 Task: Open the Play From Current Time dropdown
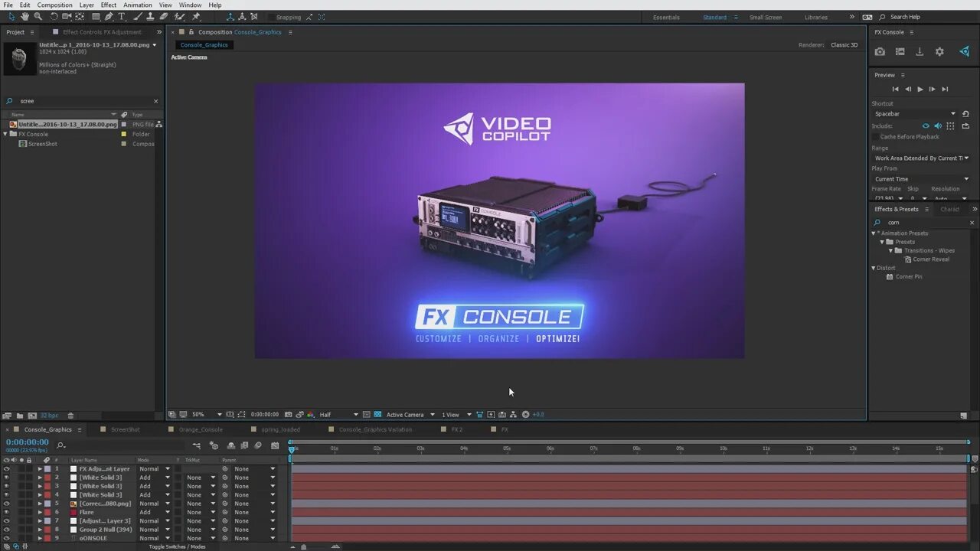[x=921, y=179]
